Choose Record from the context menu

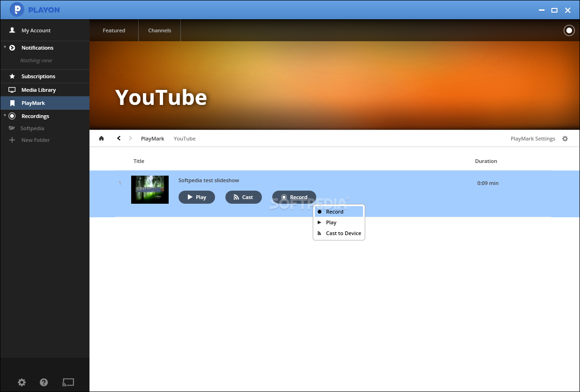tap(339, 212)
